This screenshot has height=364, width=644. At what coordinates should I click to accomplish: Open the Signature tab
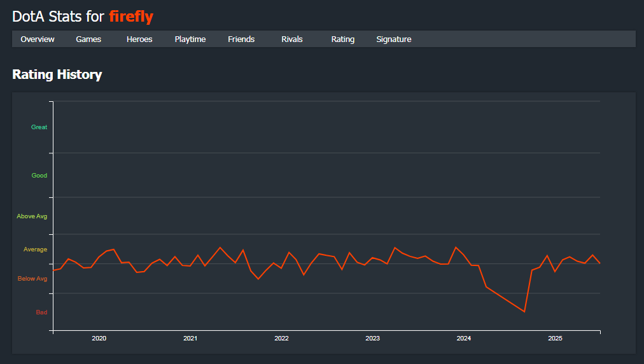click(x=394, y=39)
